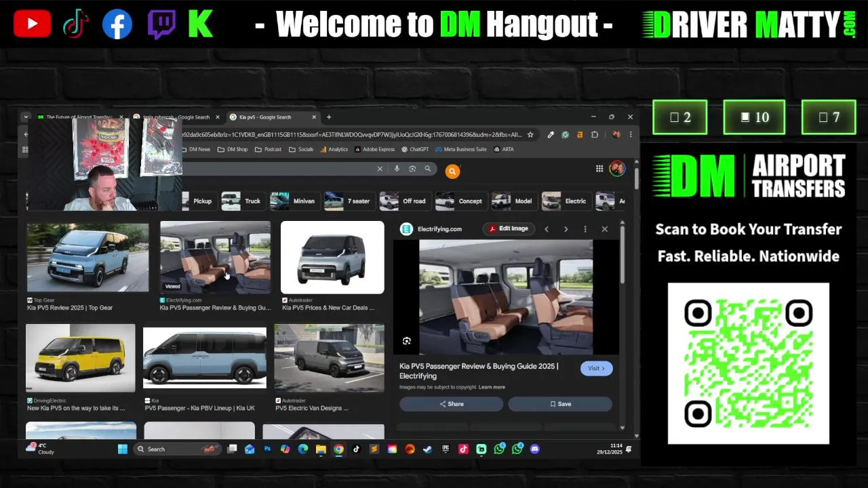Open Microsoft Edge from the taskbar
This screenshot has height=488, width=868.
303,449
